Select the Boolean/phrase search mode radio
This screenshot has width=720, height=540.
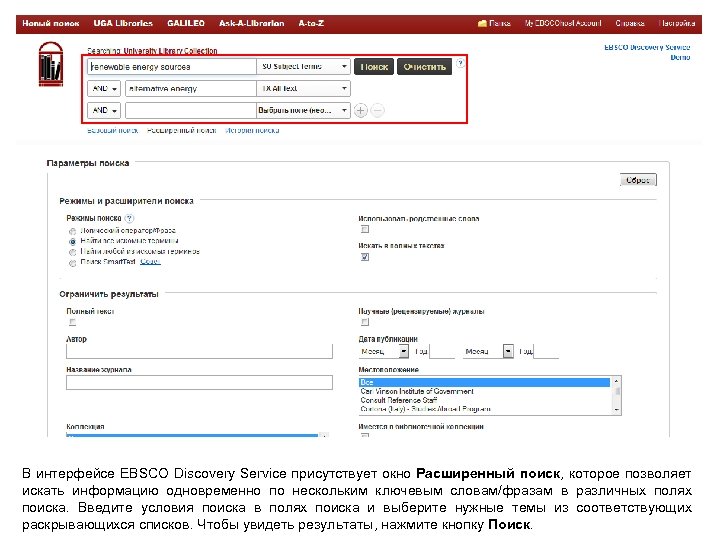[72, 231]
